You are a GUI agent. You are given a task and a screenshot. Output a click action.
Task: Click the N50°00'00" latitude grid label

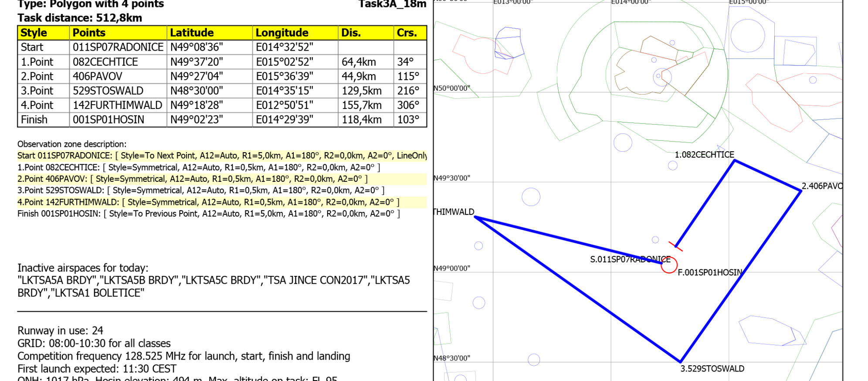(x=451, y=88)
